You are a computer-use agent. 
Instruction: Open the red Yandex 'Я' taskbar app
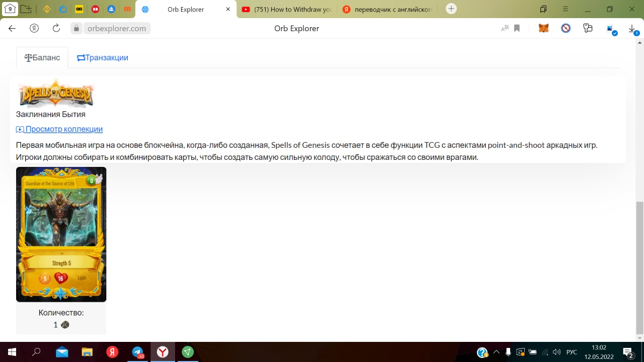click(112, 352)
